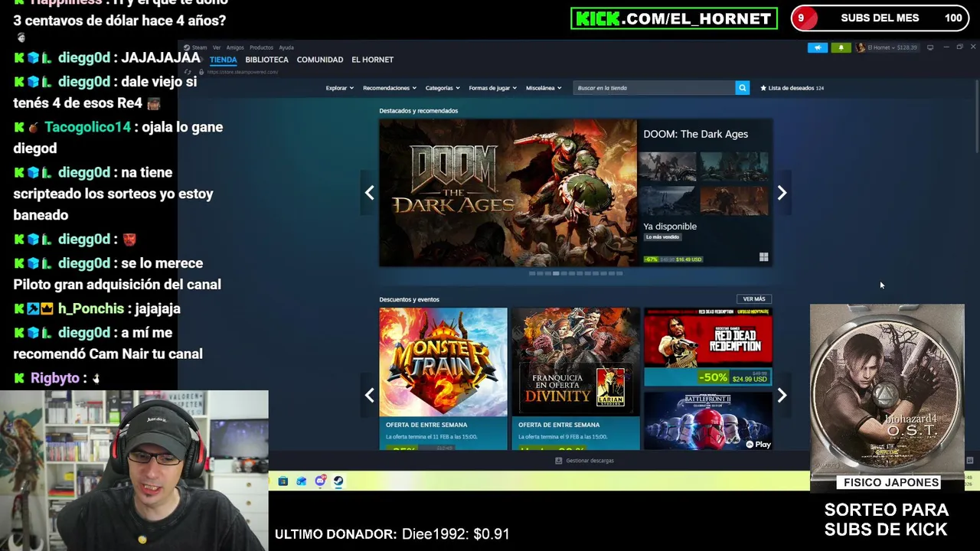Switch to the TIENDA tab
The height and width of the screenshot is (551, 980).
tap(224, 60)
